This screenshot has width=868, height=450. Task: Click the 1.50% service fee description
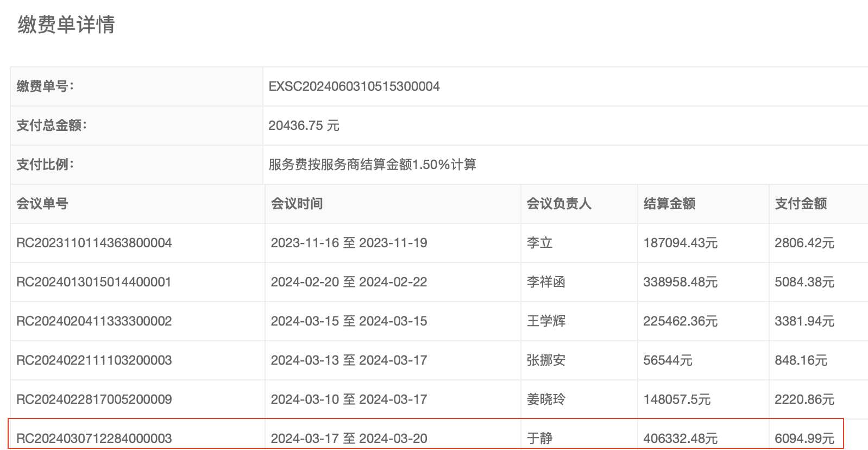point(372,165)
